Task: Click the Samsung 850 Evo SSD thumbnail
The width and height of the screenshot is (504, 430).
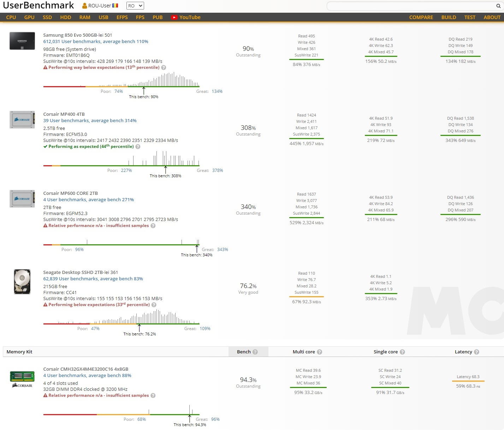Action: coord(22,41)
